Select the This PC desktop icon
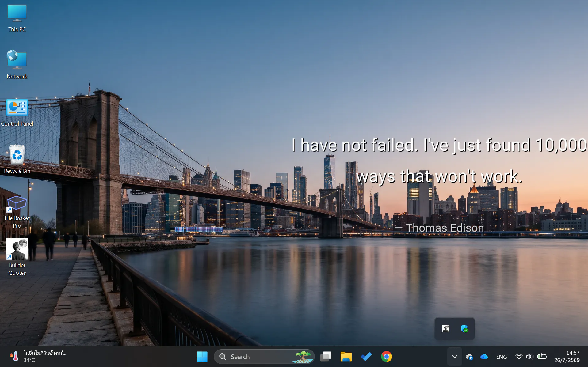Screen dimensions: 588x367 point(17,18)
